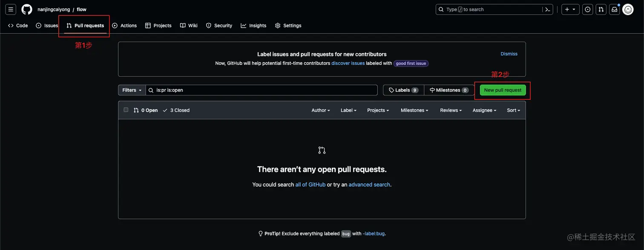Viewport: 644px width, 250px height.
Task: Expand the Projects filter dropdown
Action: 378,110
